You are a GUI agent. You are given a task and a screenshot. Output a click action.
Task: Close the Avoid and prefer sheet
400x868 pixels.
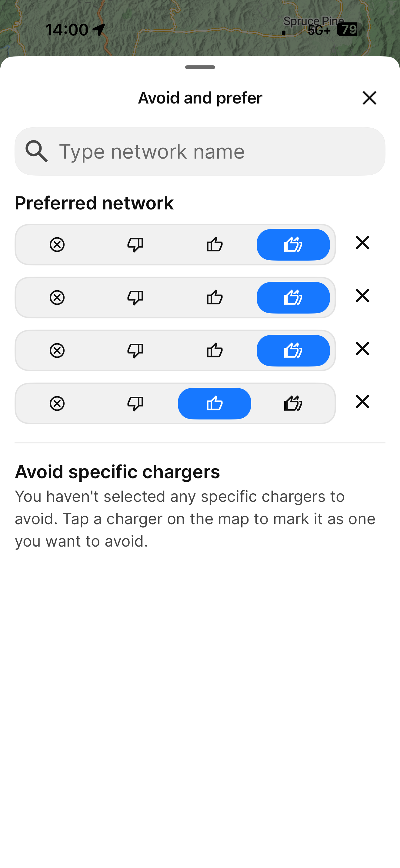coord(369,98)
